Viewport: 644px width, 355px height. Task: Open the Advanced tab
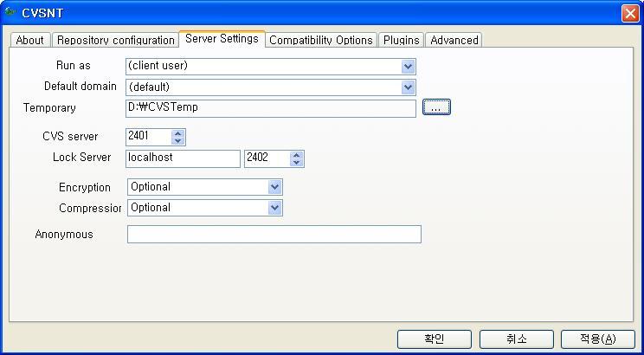[x=454, y=40]
